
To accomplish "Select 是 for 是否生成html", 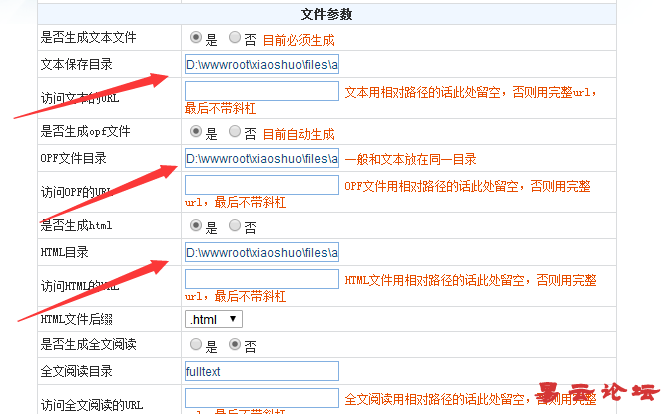I will [x=196, y=225].
